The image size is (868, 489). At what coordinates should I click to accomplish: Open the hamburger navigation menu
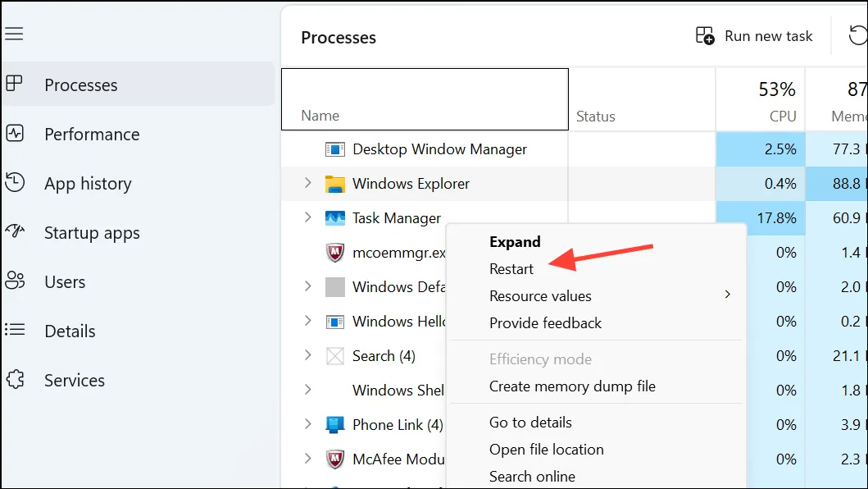[x=15, y=34]
